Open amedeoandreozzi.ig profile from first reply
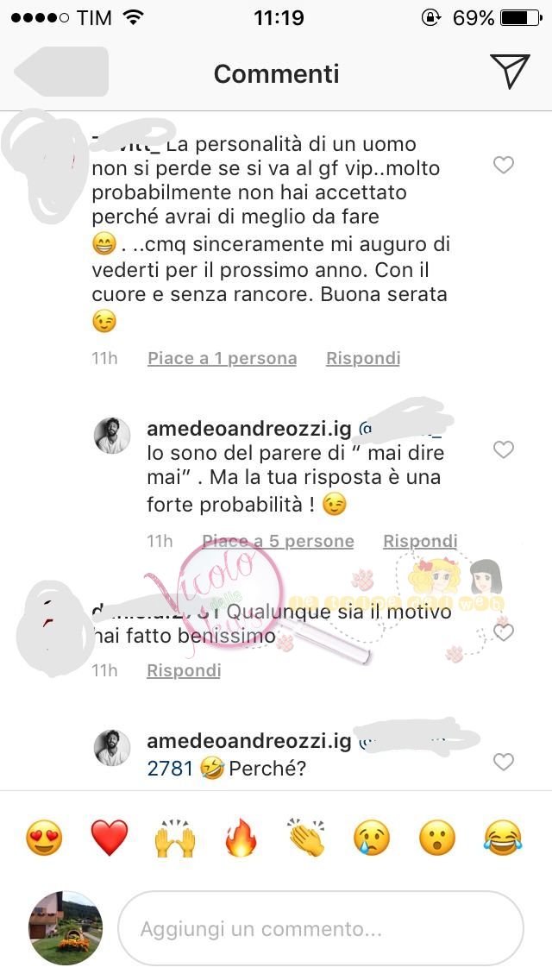Image resolution: width=552 pixels, height=980 pixels. (x=248, y=429)
